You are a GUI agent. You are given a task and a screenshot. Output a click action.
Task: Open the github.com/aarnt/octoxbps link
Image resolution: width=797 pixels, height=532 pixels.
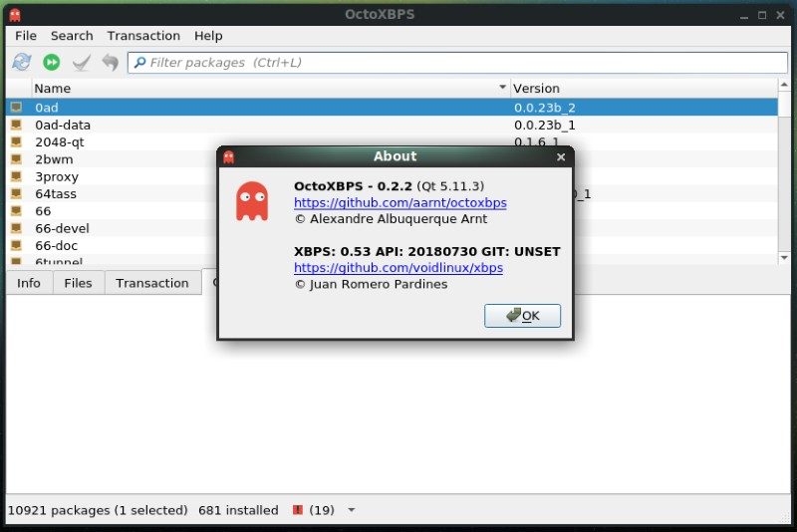(400, 203)
